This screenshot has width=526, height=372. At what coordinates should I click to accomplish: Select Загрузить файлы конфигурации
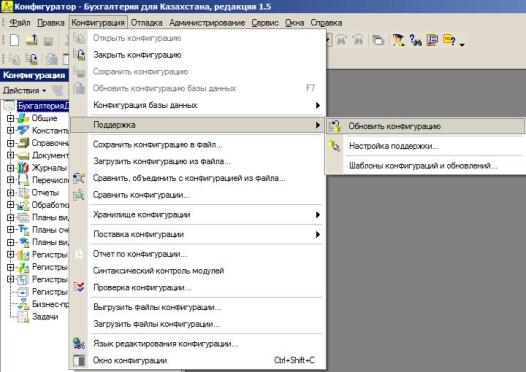pyautogui.click(x=198, y=324)
